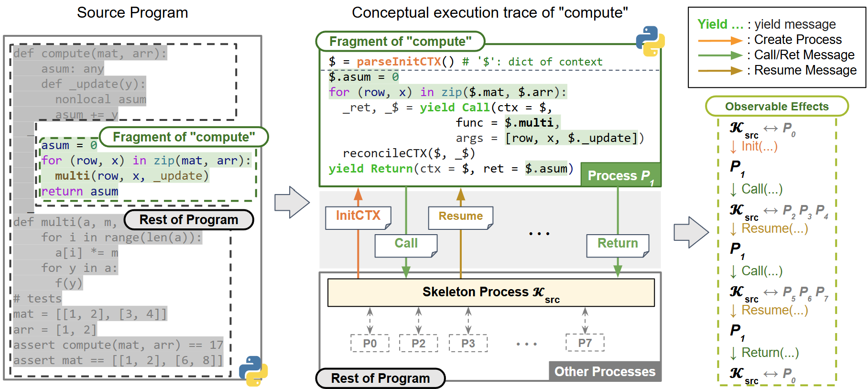The height and width of the screenshot is (389, 868).
Task: Click the "assert compute(mat, arr) == 17" line
Action: tap(118, 345)
